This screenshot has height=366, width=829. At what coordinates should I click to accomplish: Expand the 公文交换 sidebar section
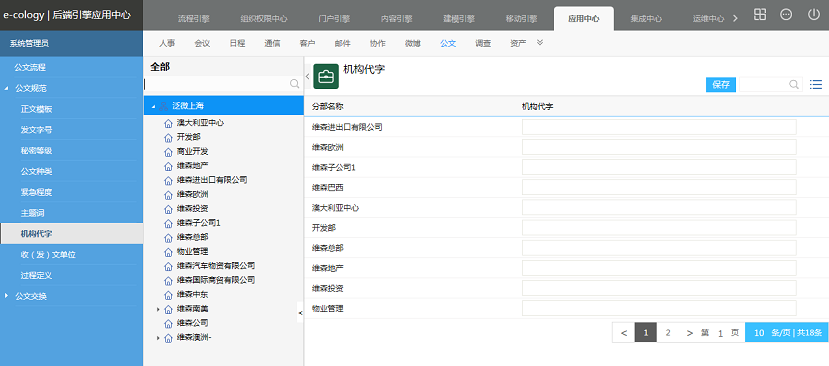coord(6,296)
